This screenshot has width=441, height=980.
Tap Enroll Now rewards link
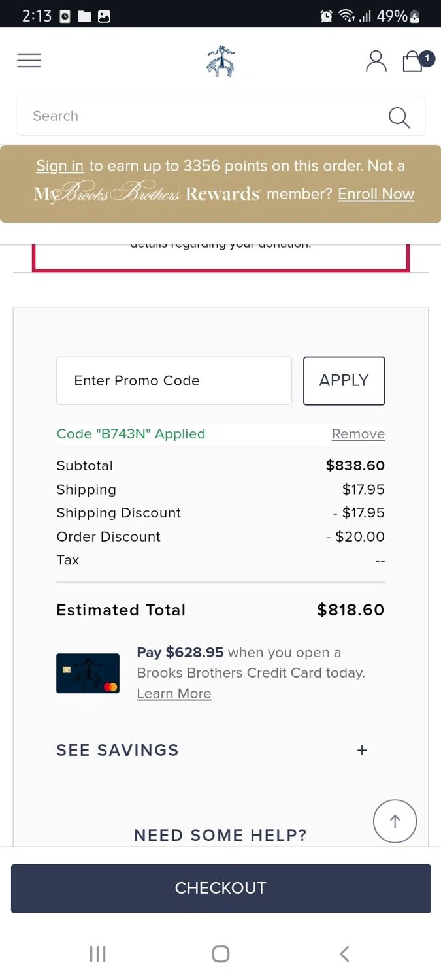tap(376, 194)
